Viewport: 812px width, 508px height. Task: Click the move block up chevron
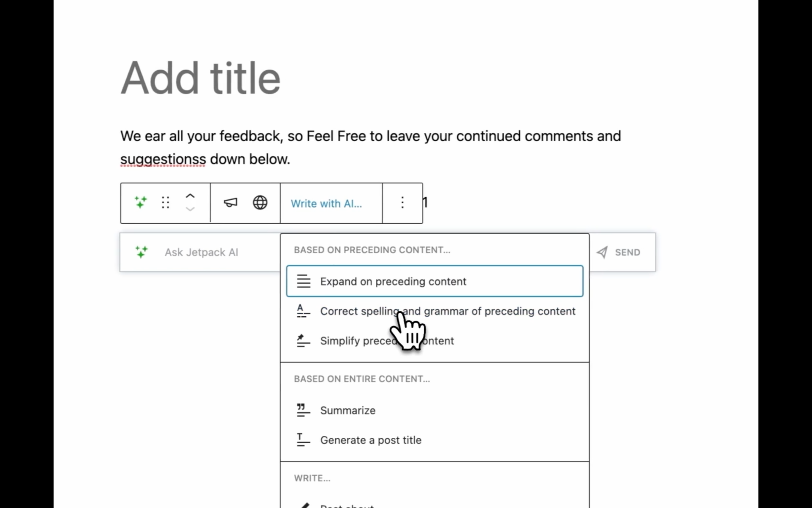click(190, 196)
